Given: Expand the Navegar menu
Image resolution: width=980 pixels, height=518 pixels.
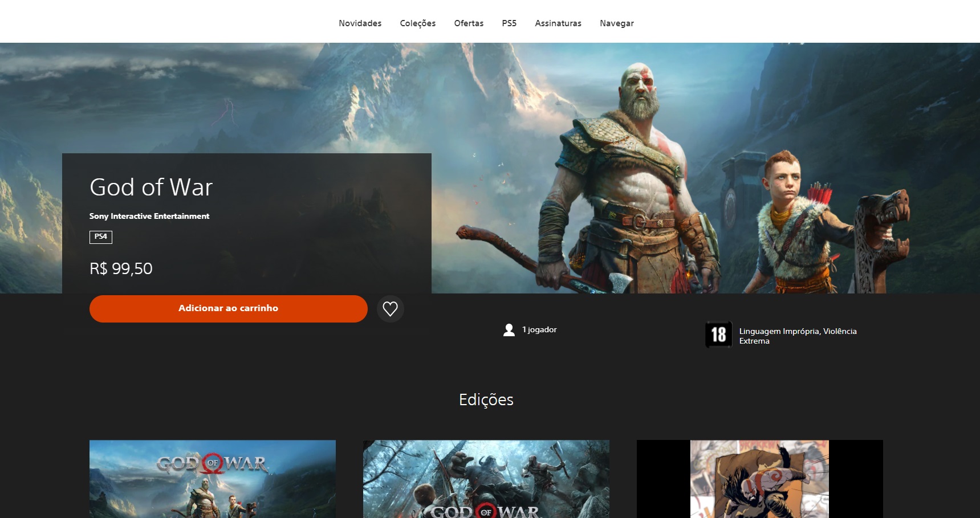Looking at the screenshot, I should (x=616, y=23).
